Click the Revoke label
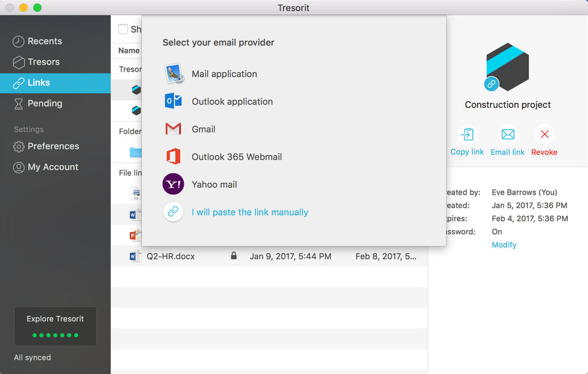The width and height of the screenshot is (588, 374). [x=544, y=152]
